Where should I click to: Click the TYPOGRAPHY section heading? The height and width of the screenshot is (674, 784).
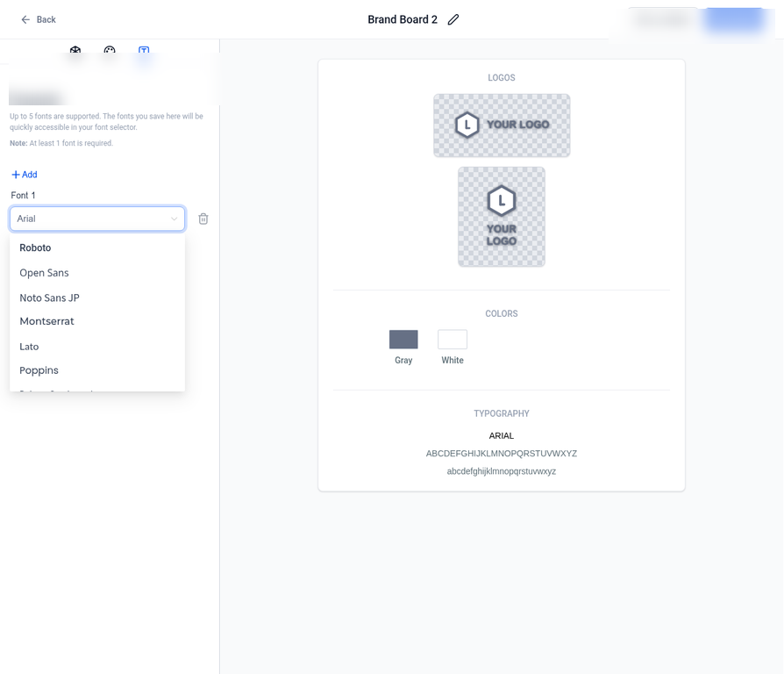[x=502, y=413]
